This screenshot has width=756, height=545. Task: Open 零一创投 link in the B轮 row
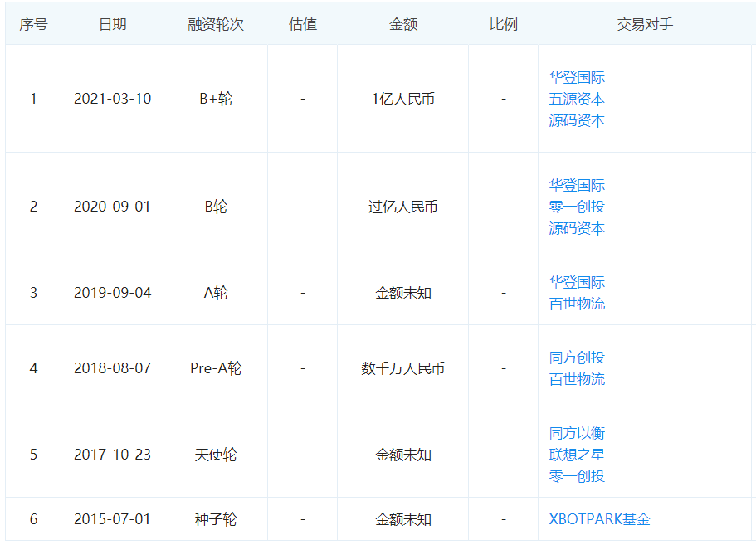[577, 207]
